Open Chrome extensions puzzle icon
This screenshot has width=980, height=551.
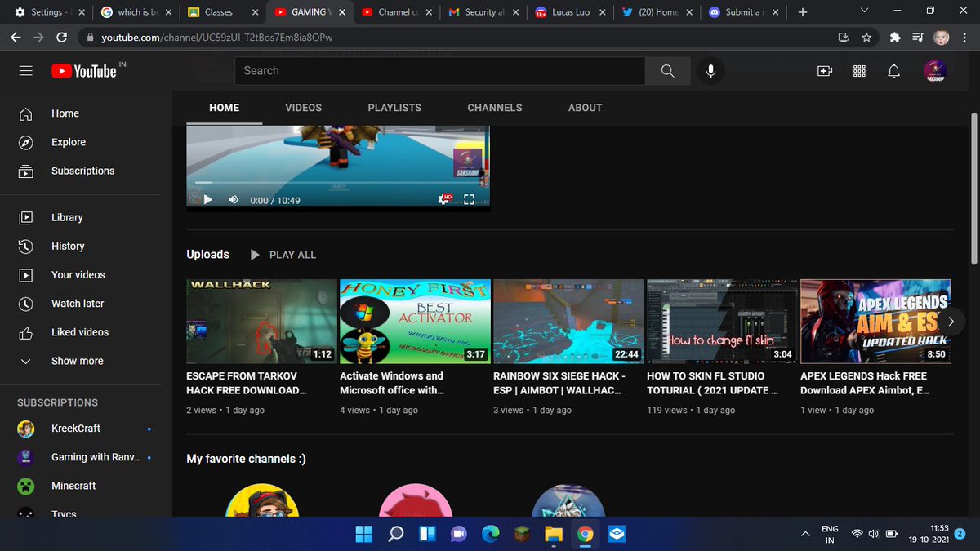click(895, 38)
